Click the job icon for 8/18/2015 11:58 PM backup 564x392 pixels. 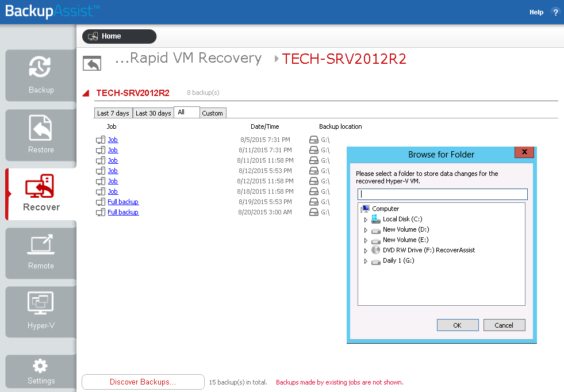click(x=101, y=191)
